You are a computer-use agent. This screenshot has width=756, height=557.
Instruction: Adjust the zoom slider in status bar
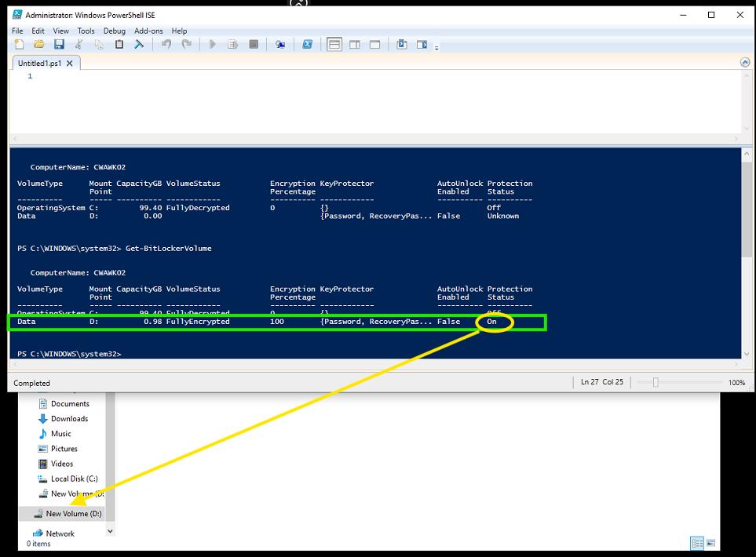pos(656,382)
